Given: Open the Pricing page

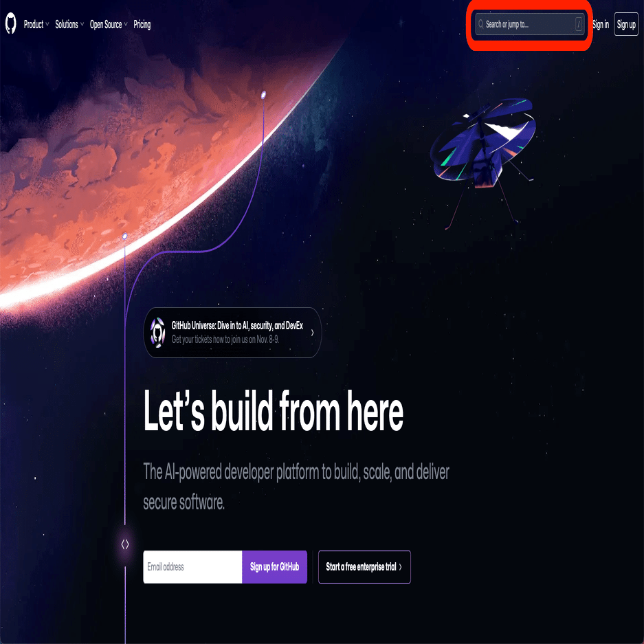Looking at the screenshot, I should tap(142, 25).
